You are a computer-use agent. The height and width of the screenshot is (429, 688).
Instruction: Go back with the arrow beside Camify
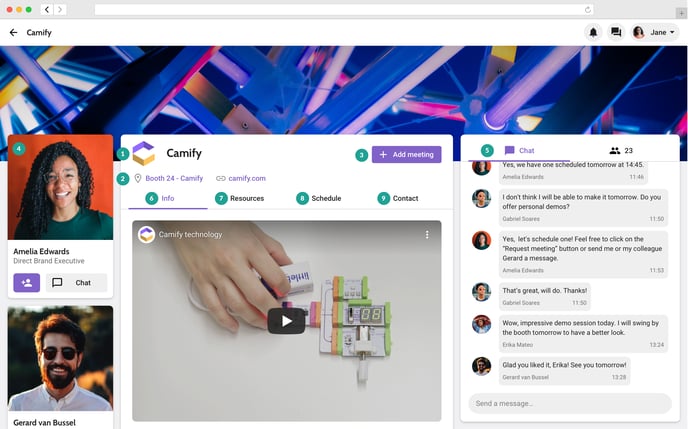(14, 32)
